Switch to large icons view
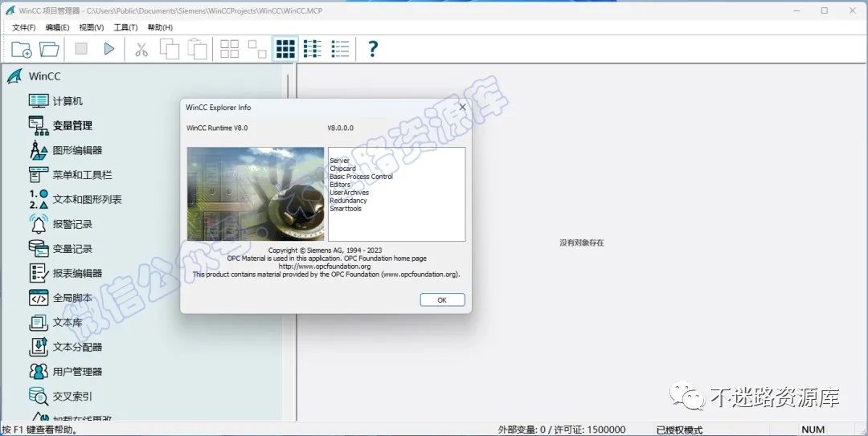 tap(229, 49)
